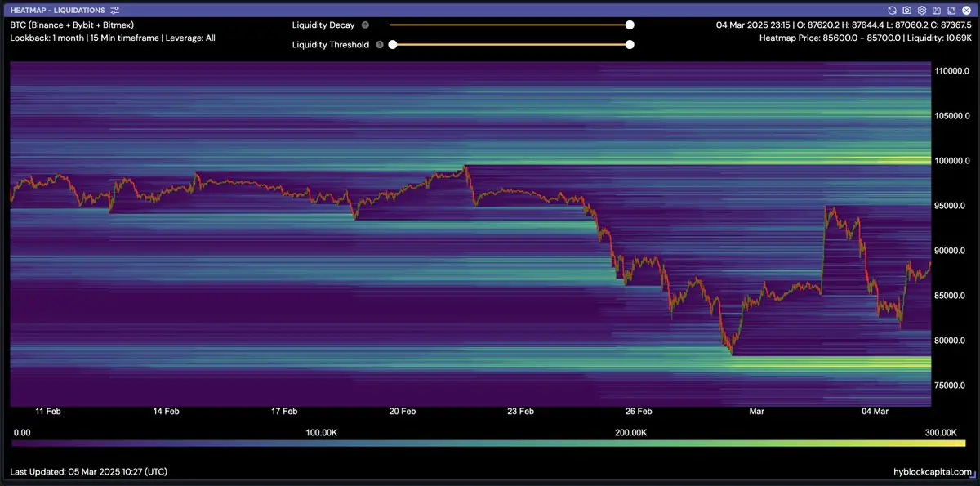980x486 pixels.
Task: Click the right Liquidity Threshold slider handle
Action: (630, 45)
